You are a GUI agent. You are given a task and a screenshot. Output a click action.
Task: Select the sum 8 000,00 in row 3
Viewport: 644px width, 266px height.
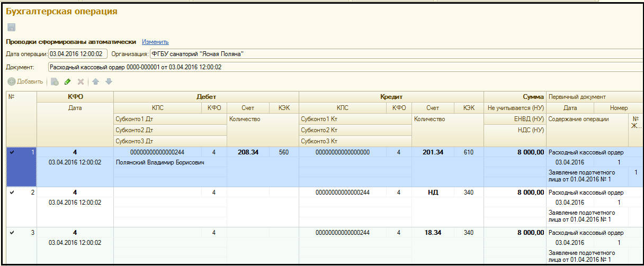click(515, 233)
